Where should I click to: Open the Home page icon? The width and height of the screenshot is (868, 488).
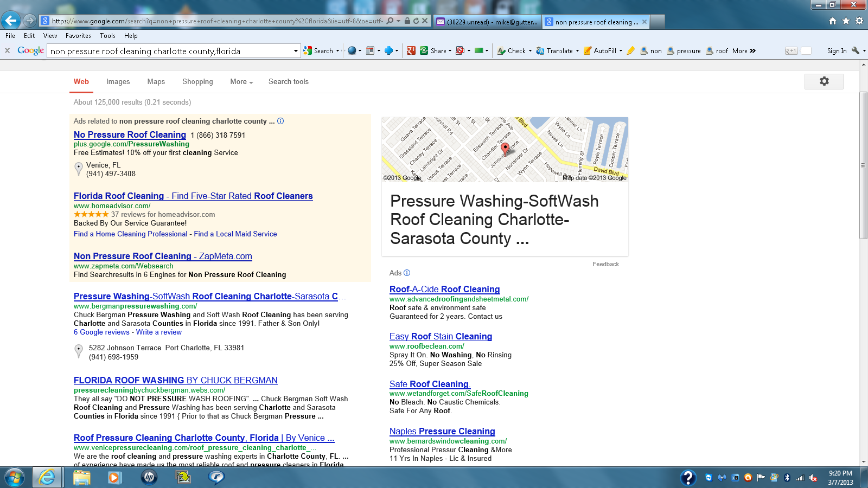point(833,21)
